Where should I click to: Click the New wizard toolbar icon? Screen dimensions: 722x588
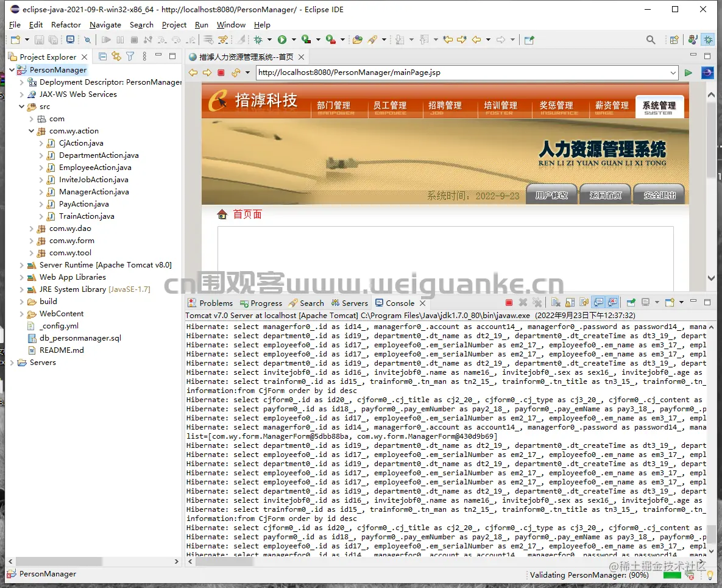click(15, 40)
